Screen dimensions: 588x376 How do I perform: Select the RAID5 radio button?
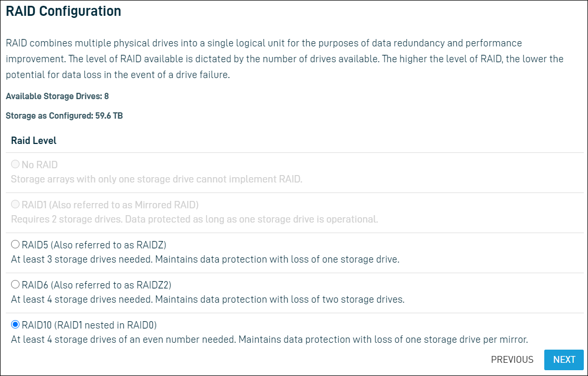(x=15, y=244)
